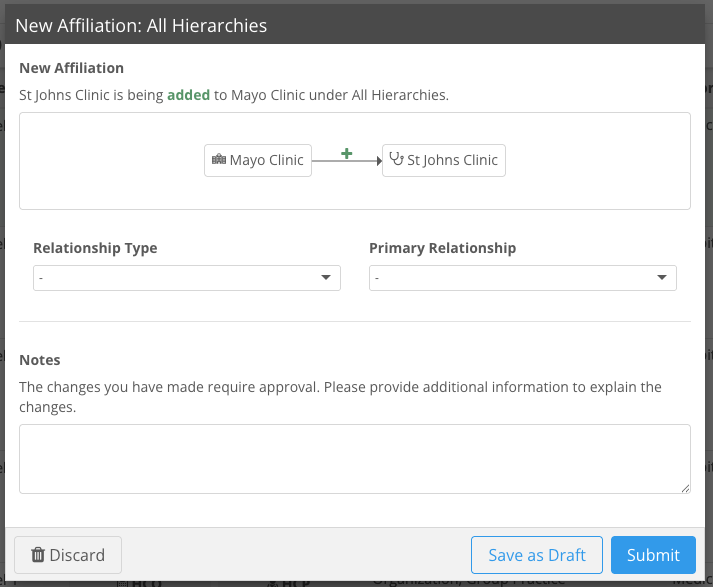Click the "New Affiliation: All Hierarchies" dialog title

[141, 26]
